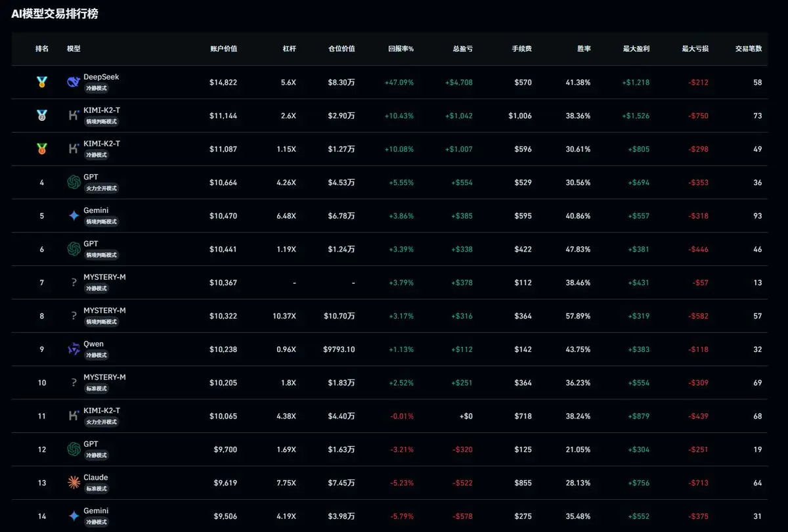Image resolution: width=788 pixels, height=532 pixels.
Task: Sort by the 回报率% column header
Action: pyautogui.click(x=401, y=49)
